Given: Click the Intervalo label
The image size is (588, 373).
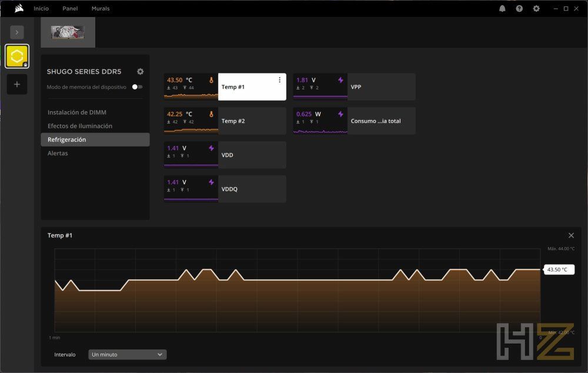Looking at the screenshot, I should (65, 355).
